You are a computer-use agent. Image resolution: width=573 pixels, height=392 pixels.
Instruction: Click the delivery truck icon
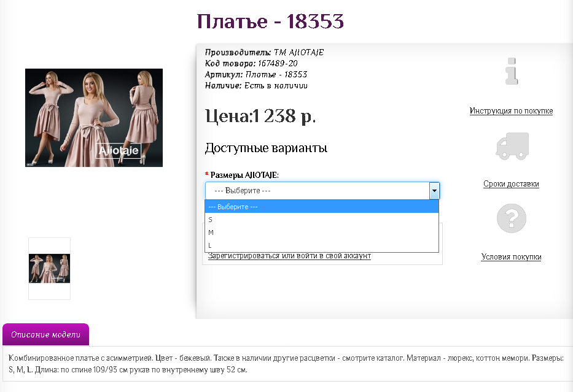[512, 146]
